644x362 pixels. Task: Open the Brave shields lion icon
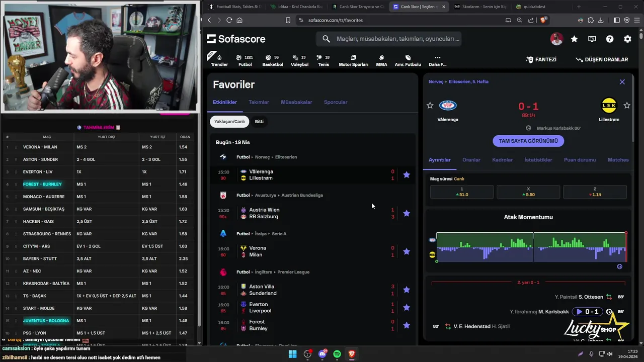pos(543,20)
